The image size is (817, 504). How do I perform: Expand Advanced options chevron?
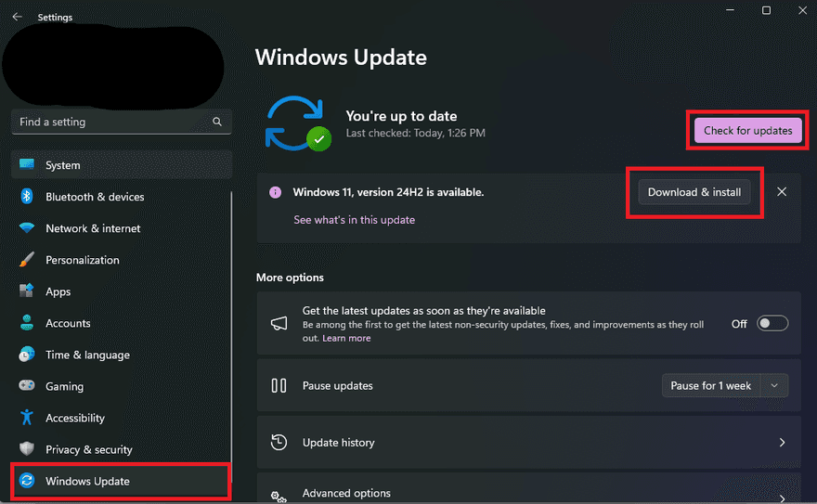[782, 498]
